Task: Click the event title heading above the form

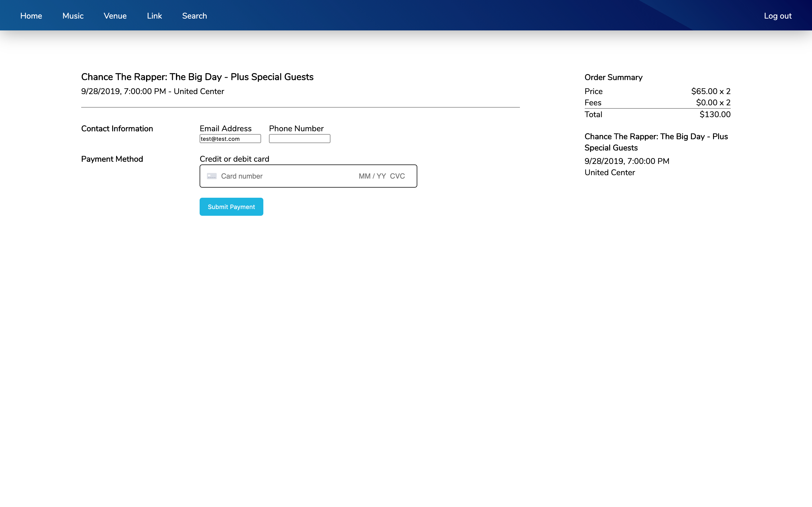Action: coord(197,77)
